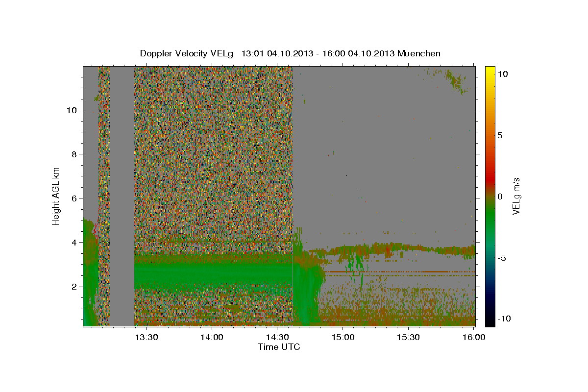Click the height axis label 4
588x392 pixels.
(73, 242)
